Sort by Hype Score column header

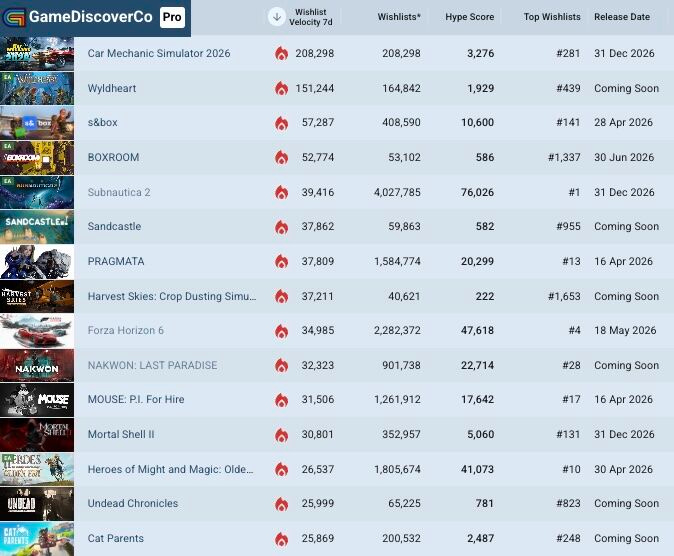[x=469, y=17]
